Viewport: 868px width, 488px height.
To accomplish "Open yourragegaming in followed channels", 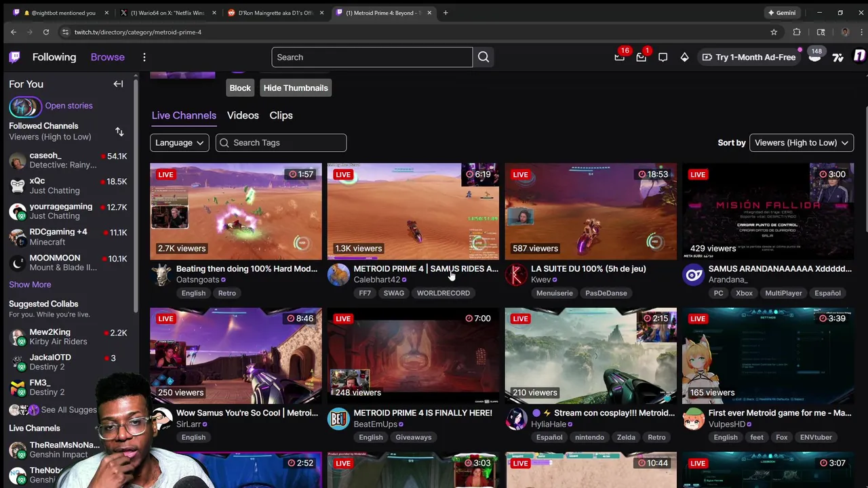I will click(x=68, y=211).
